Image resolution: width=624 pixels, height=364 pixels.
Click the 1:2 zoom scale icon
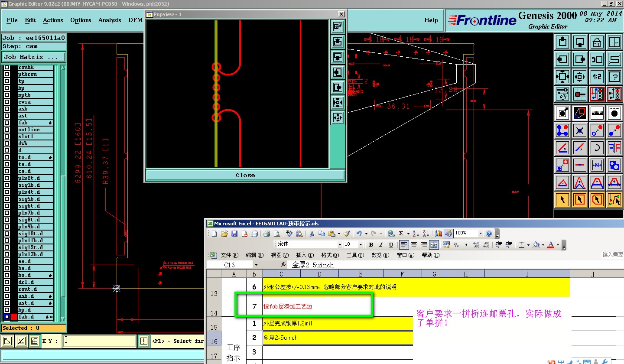(x=597, y=77)
